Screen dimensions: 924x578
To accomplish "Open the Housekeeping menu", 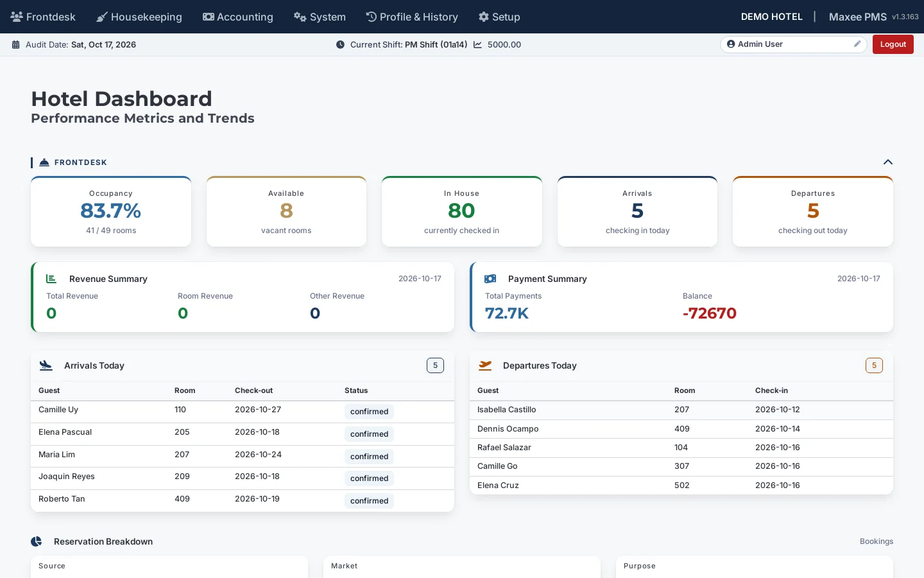I will coord(139,17).
